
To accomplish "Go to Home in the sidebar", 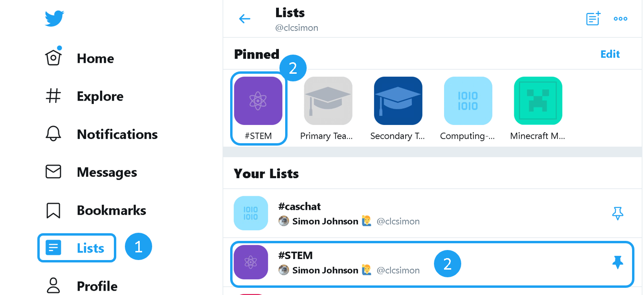I will tap(95, 58).
